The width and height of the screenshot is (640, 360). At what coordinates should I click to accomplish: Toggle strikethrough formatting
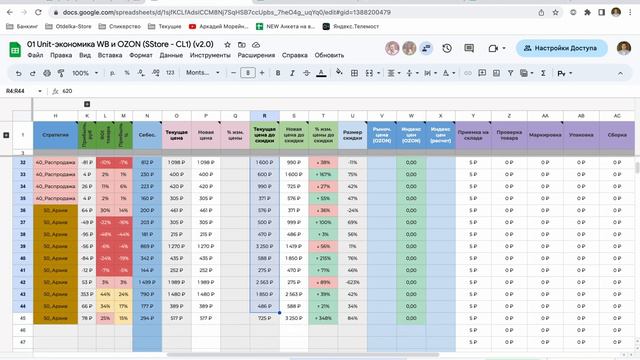307,73
